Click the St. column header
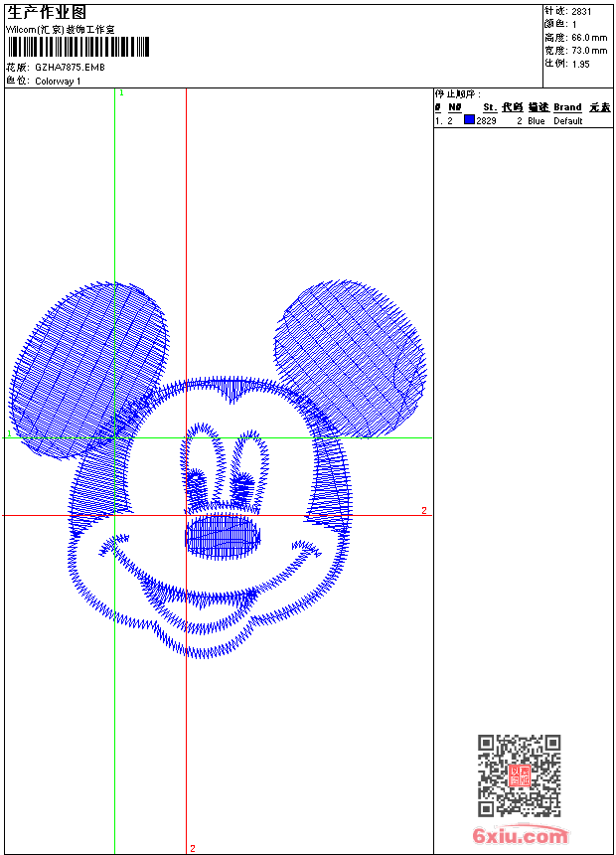The height and width of the screenshot is (855, 616). [490, 107]
